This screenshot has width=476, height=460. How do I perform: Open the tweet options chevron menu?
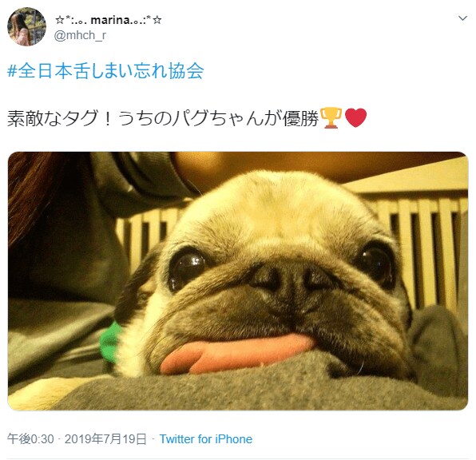click(x=462, y=18)
